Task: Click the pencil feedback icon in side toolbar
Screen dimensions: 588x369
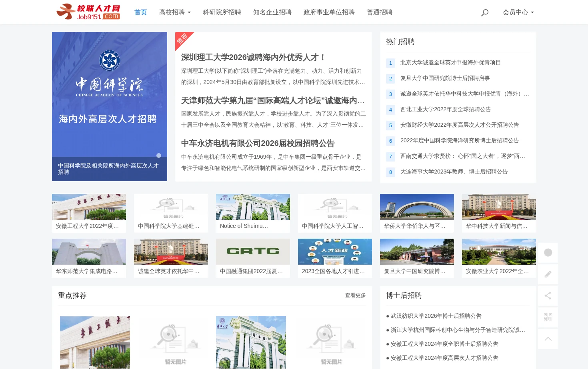Action: click(548, 274)
